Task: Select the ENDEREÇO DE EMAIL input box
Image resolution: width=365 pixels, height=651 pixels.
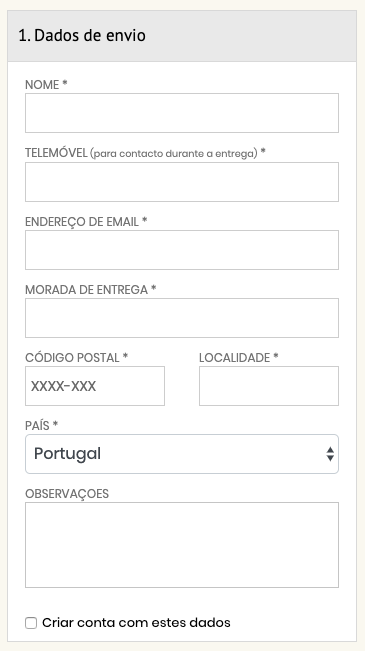Action: tap(182, 250)
